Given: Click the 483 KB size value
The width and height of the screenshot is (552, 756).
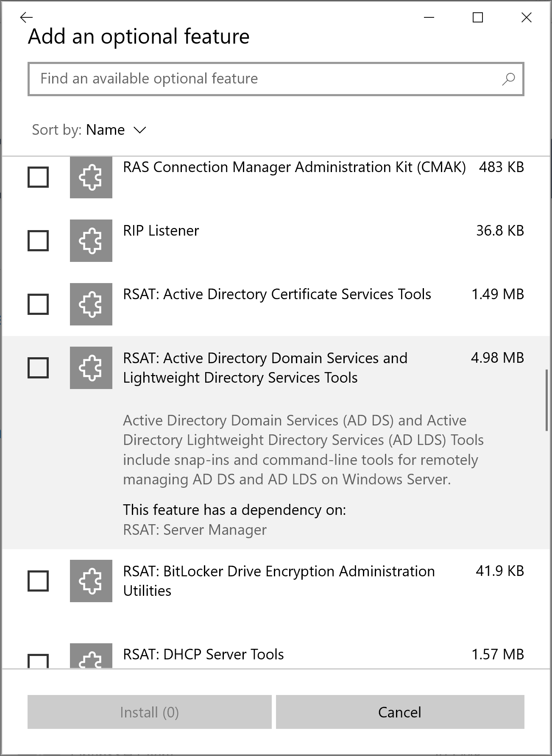Looking at the screenshot, I should tap(502, 167).
